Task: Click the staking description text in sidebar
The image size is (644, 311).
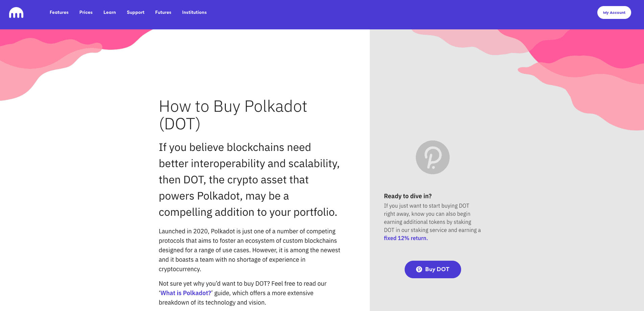Action: pyautogui.click(x=432, y=222)
